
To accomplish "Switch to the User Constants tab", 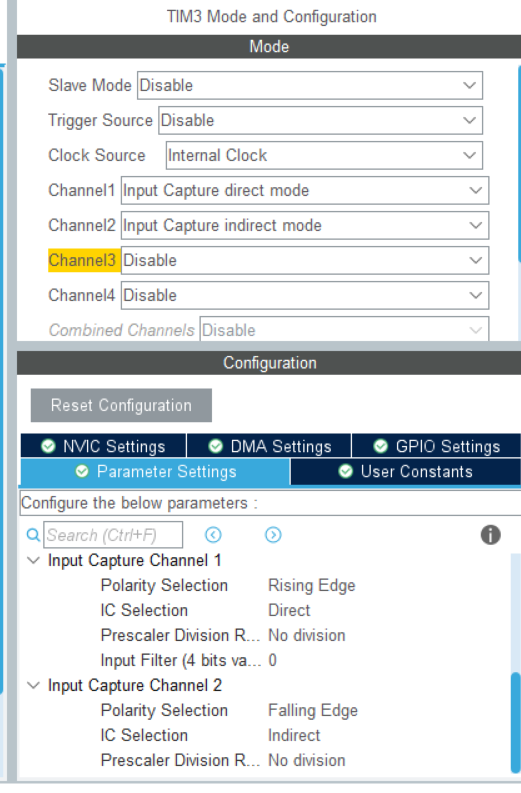I will (406, 471).
